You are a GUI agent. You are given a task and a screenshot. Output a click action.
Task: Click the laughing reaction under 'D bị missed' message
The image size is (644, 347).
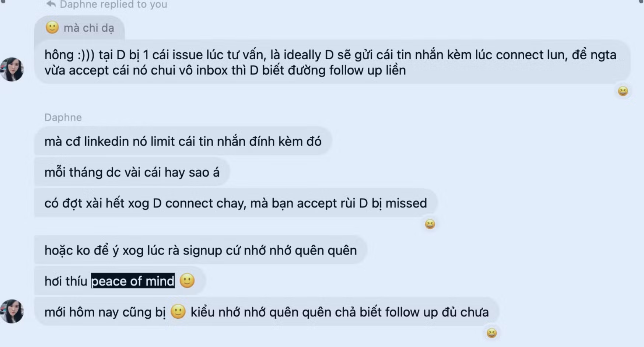[x=430, y=224]
